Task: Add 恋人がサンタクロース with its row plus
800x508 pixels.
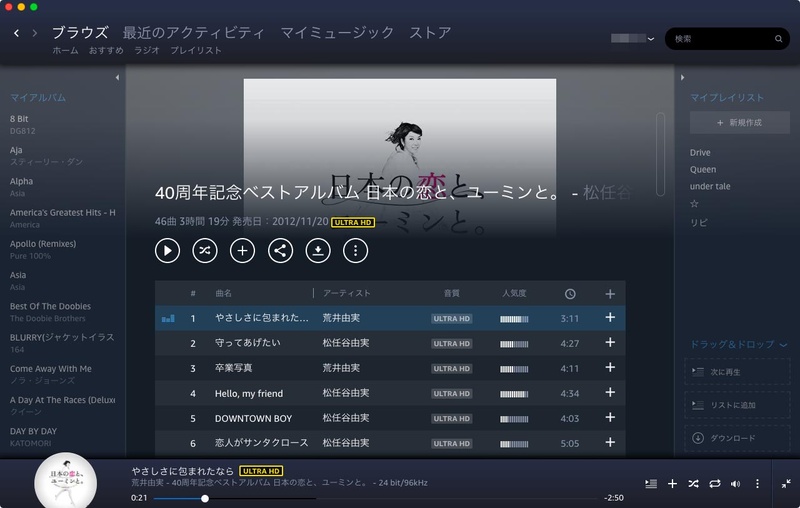Action: [610, 442]
